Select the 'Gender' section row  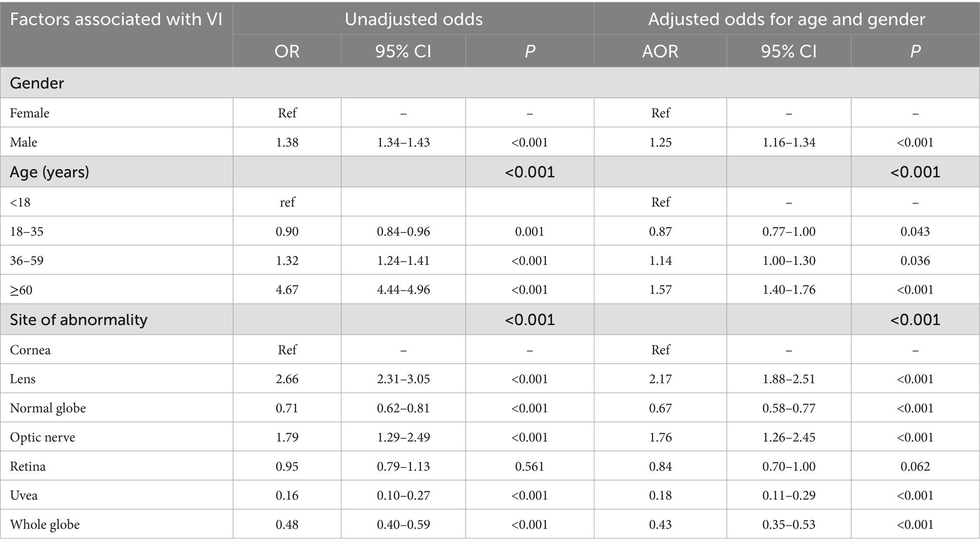tap(37, 83)
